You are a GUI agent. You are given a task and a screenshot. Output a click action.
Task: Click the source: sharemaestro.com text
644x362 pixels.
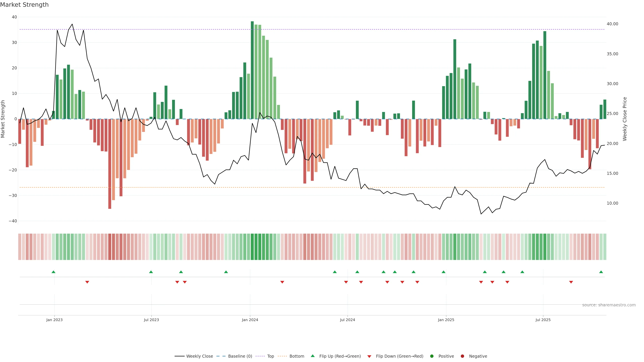[609, 305]
